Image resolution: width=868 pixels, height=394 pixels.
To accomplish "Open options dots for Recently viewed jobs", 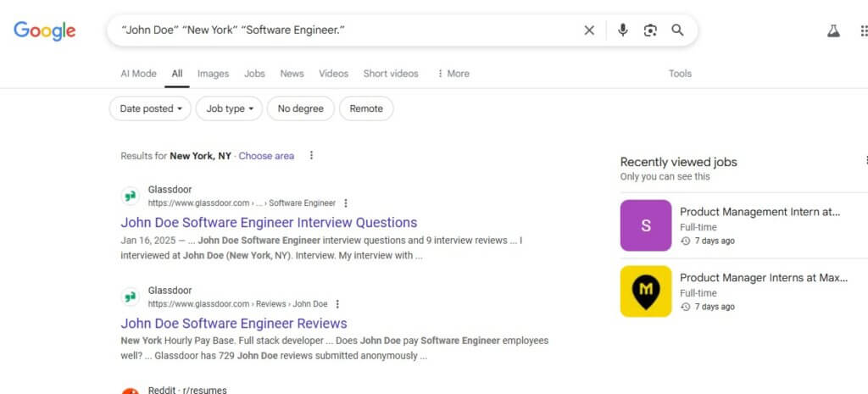I will point(865,160).
